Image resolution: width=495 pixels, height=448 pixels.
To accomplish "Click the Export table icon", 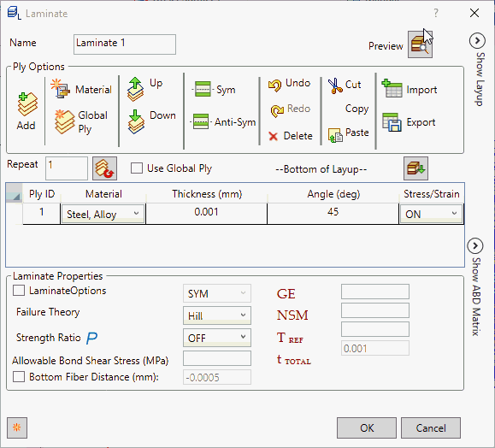I will (392, 122).
